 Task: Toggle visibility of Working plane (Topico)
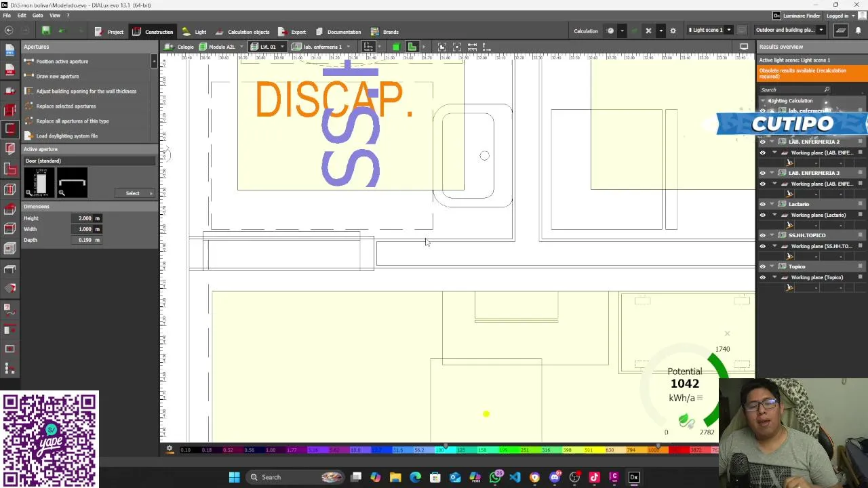(x=763, y=277)
